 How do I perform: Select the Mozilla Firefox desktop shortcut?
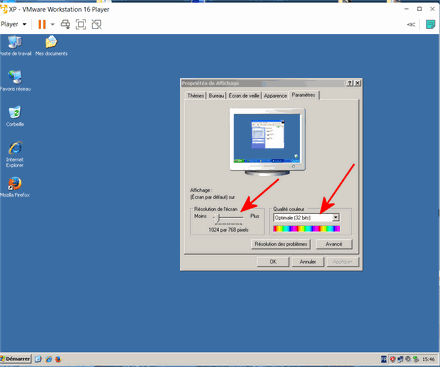pyautogui.click(x=15, y=187)
